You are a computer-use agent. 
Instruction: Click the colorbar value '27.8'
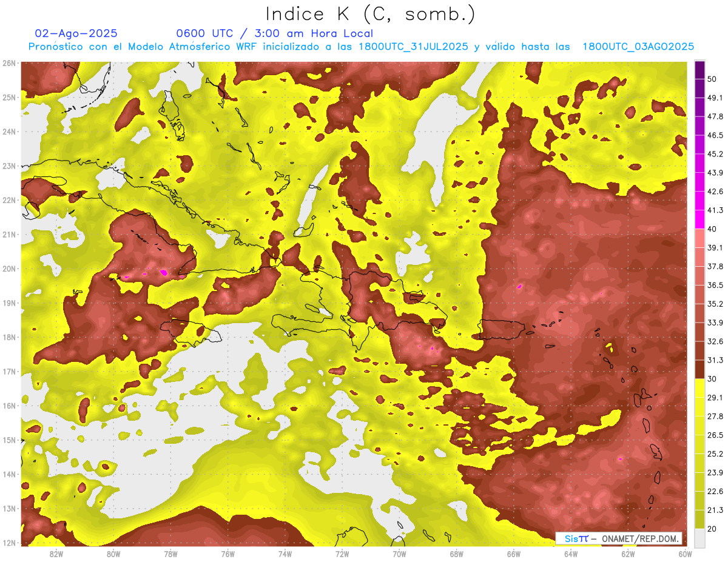pyautogui.click(x=715, y=416)
